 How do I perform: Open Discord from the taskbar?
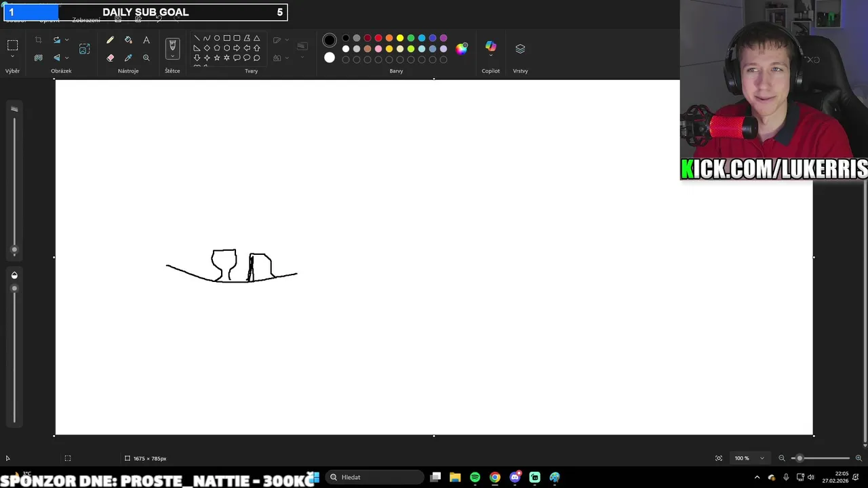tap(515, 477)
